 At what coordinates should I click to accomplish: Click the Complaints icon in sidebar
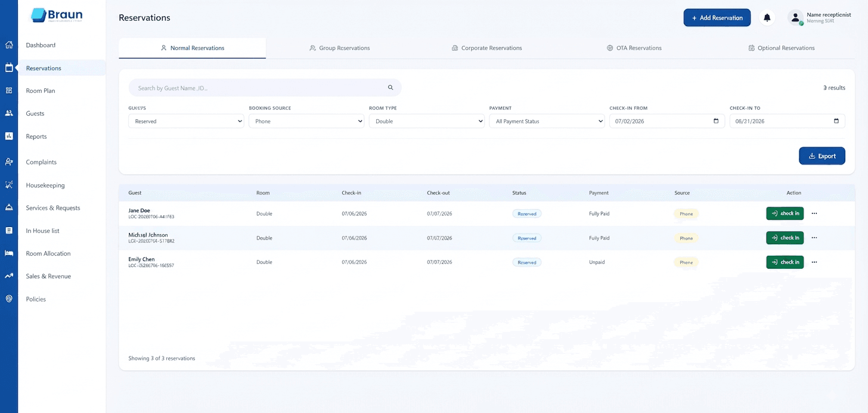(9, 162)
